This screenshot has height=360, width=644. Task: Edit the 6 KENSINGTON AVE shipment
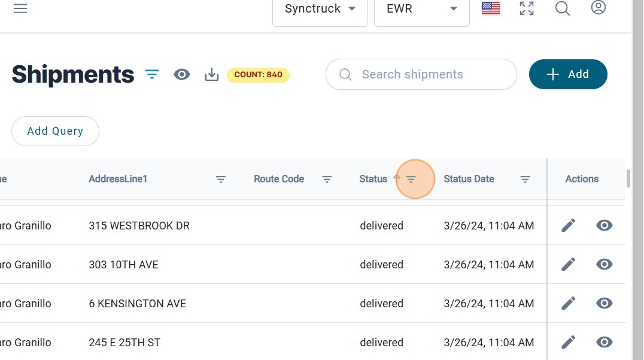click(569, 303)
